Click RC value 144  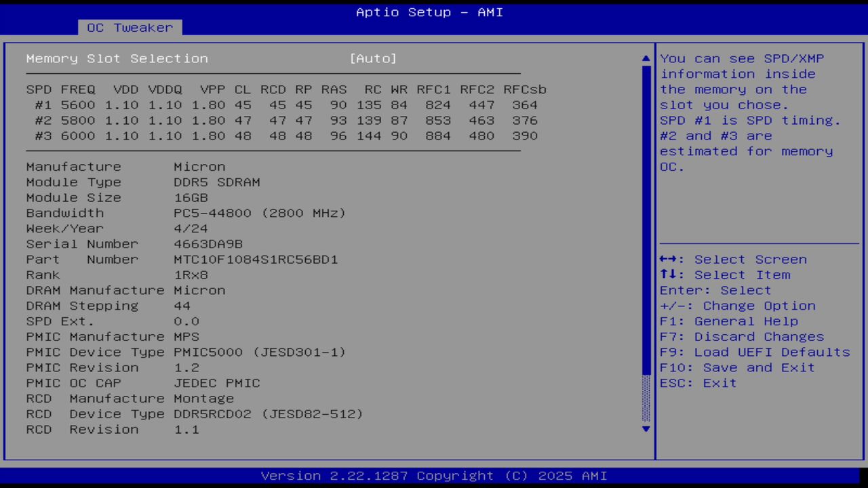[x=369, y=136]
